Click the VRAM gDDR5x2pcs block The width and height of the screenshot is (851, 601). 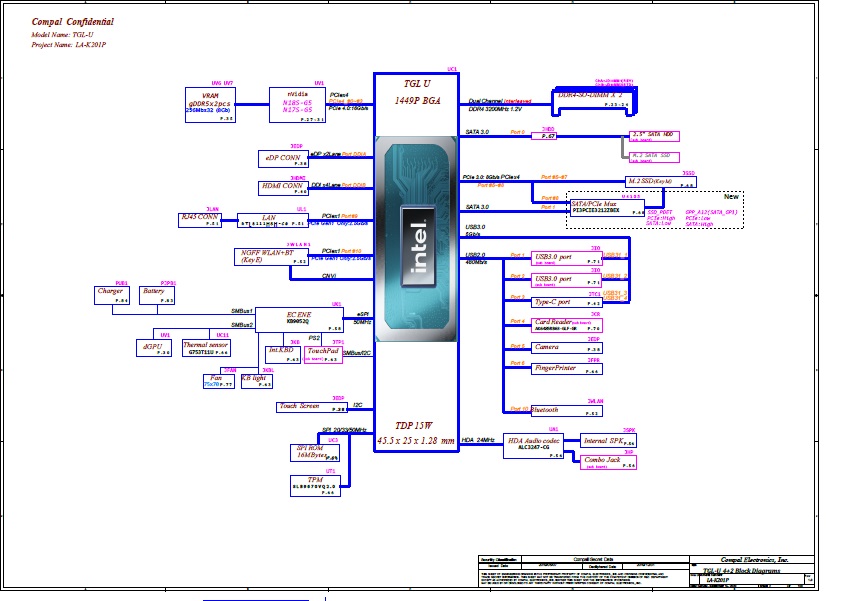point(210,105)
